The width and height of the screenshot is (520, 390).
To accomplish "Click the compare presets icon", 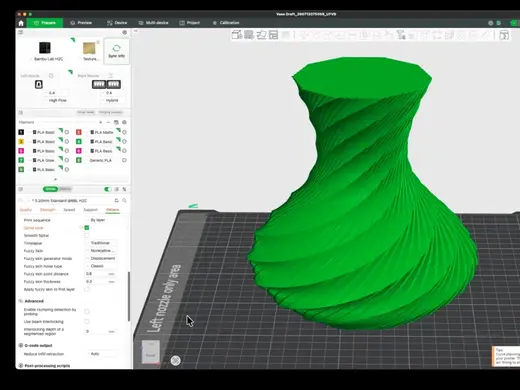I will (124, 189).
